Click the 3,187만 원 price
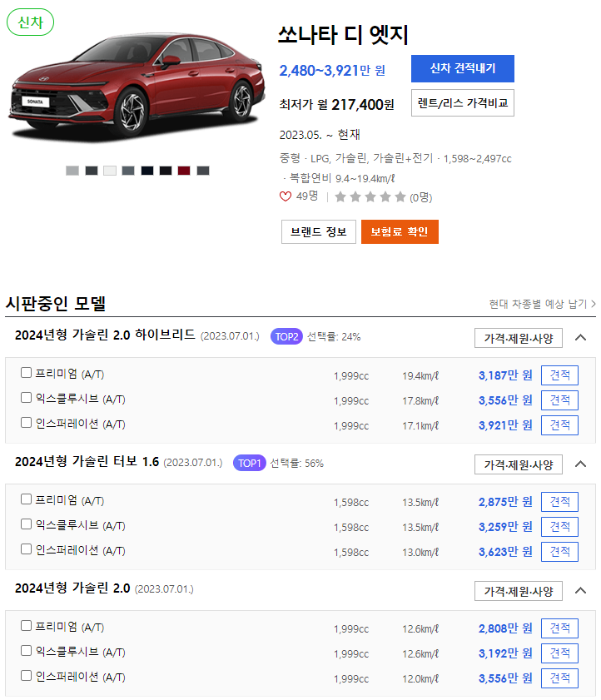The width and height of the screenshot is (601, 700). 505,375
